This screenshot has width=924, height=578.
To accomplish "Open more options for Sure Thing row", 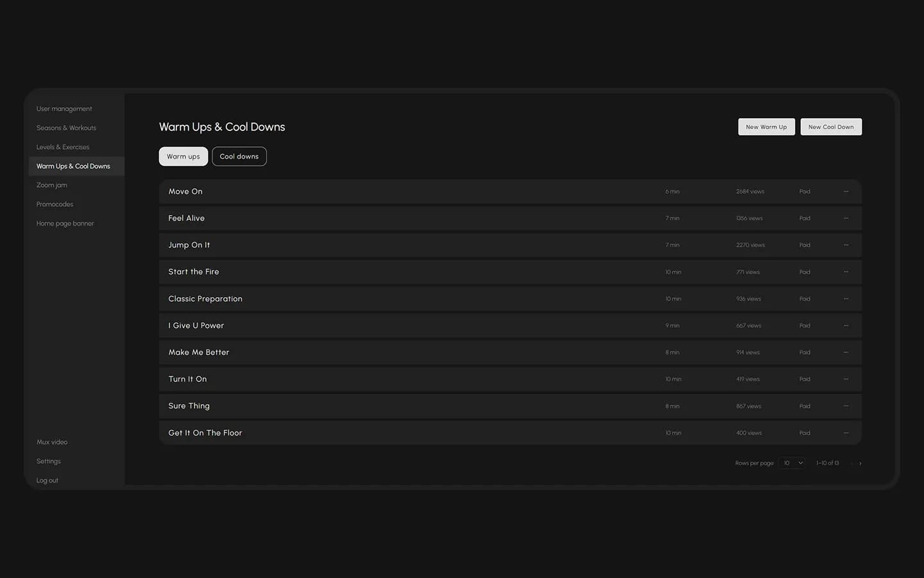I will point(846,406).
